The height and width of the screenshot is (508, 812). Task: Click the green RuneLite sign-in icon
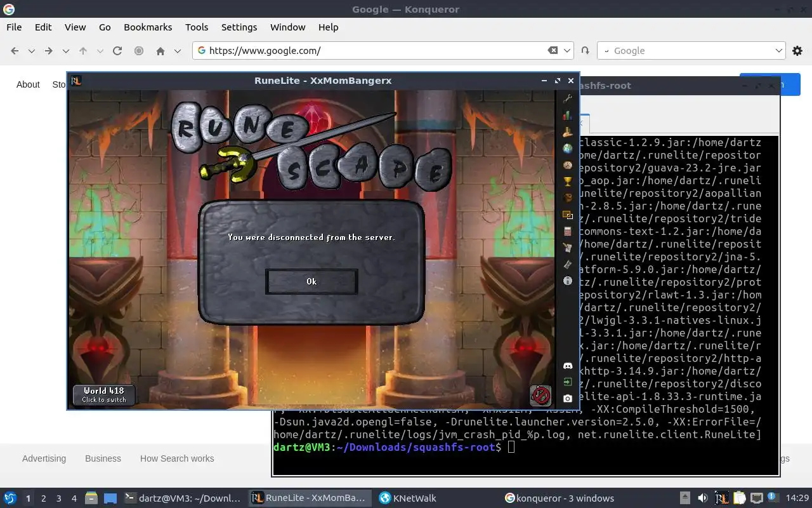click(567, 382)
